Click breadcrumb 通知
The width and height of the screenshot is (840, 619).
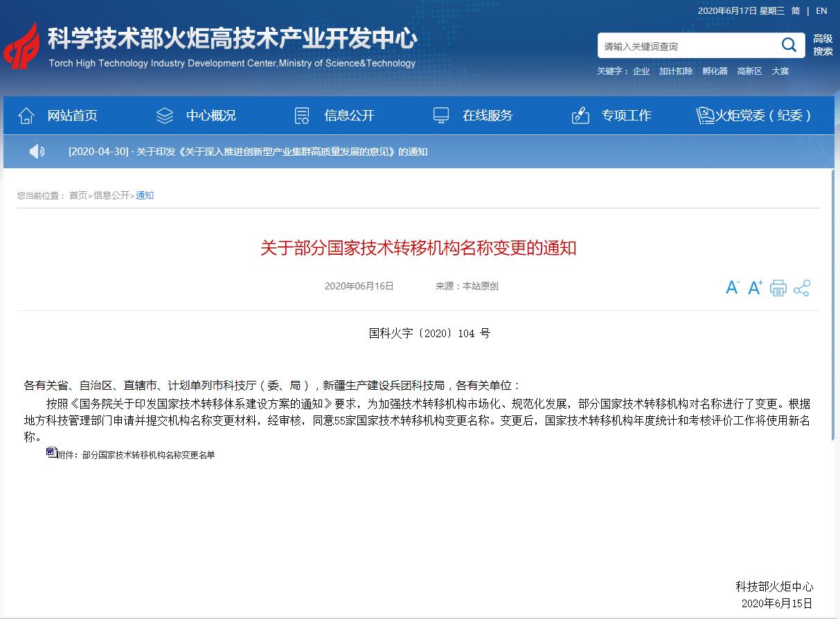pyautogui.click(x=145, y=195)
